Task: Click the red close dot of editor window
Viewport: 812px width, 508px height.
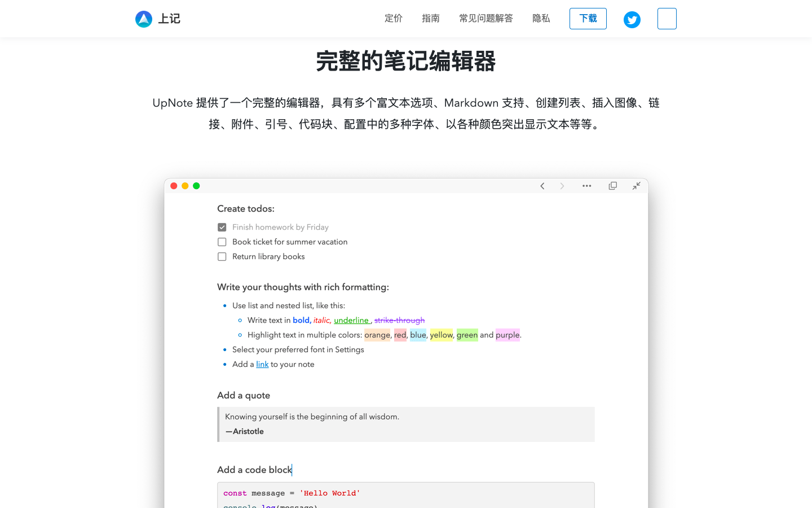Action: click(x=174, y=186)
